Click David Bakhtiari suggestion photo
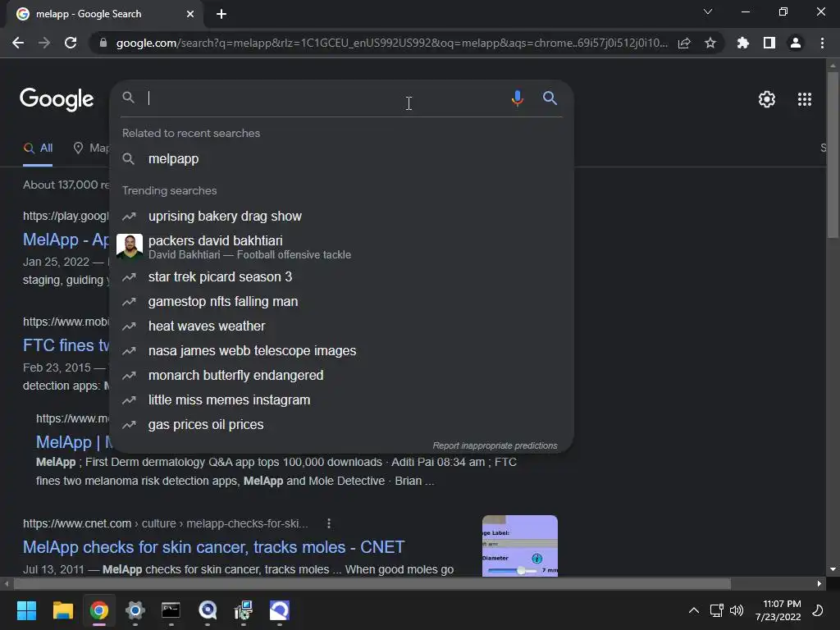Screen dimensions: 840x630 click(x=130, y=246)
